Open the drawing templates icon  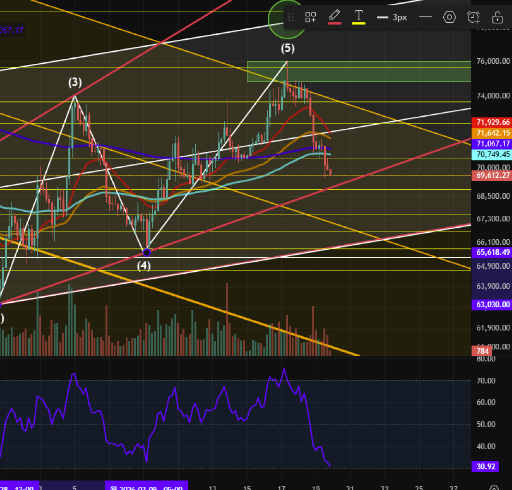pos(310,17)
